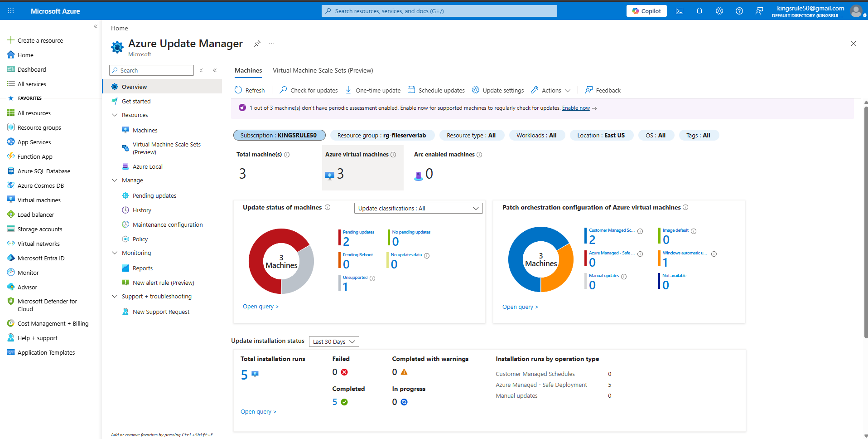Click the Copilot button
868x439 pixels.
[x=646, y=11]
